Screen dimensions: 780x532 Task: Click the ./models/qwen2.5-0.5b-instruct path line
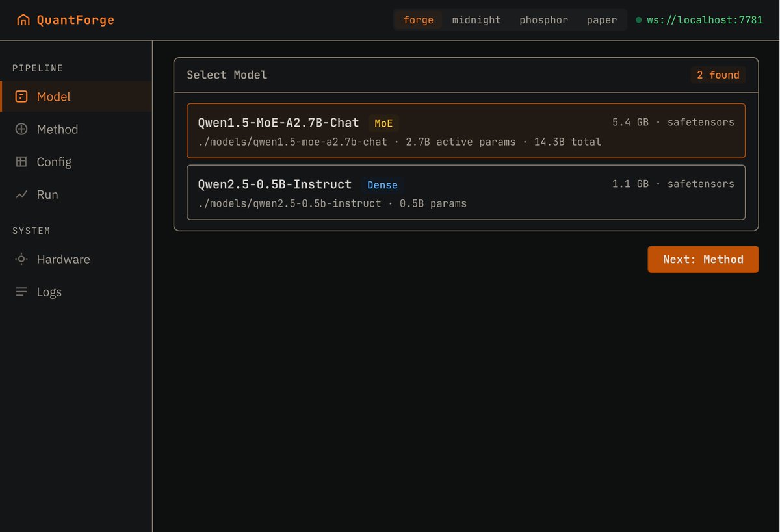332,203
